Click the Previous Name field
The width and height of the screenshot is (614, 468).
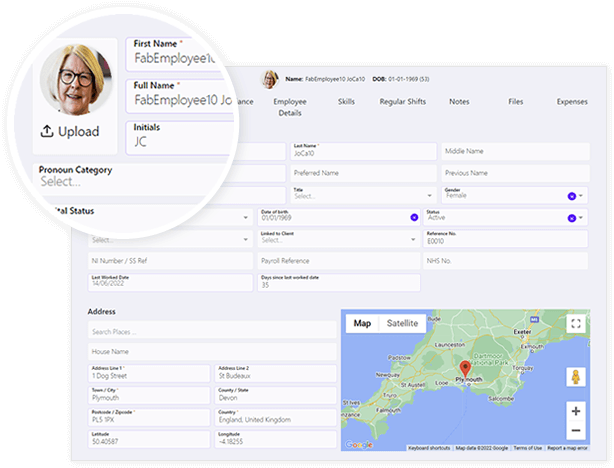coord(515,173)
